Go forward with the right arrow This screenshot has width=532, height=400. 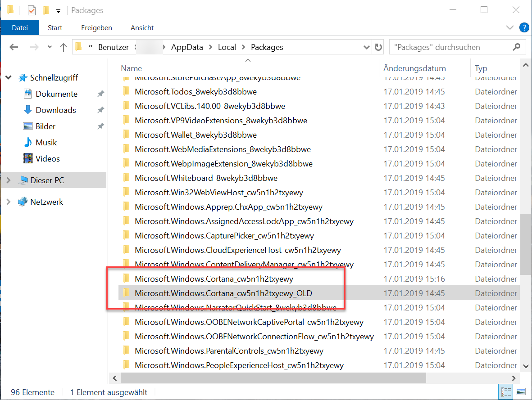click(x=34, y=47)
